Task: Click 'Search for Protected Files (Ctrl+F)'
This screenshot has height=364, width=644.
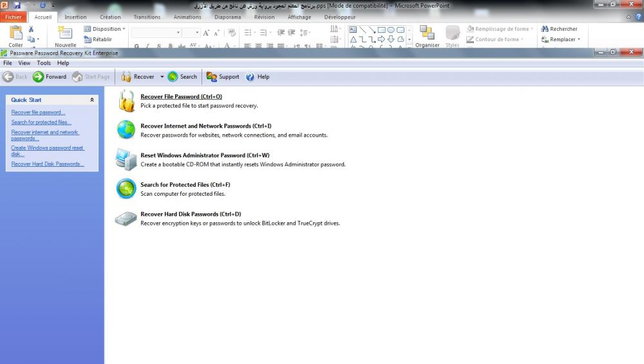Action: coord(185,185)
